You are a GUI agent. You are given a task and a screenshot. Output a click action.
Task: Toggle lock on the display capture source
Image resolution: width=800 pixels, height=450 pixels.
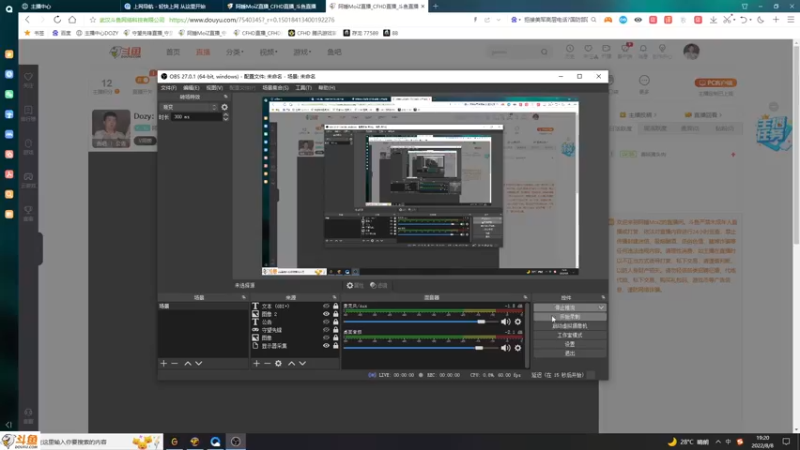[335, 345]
